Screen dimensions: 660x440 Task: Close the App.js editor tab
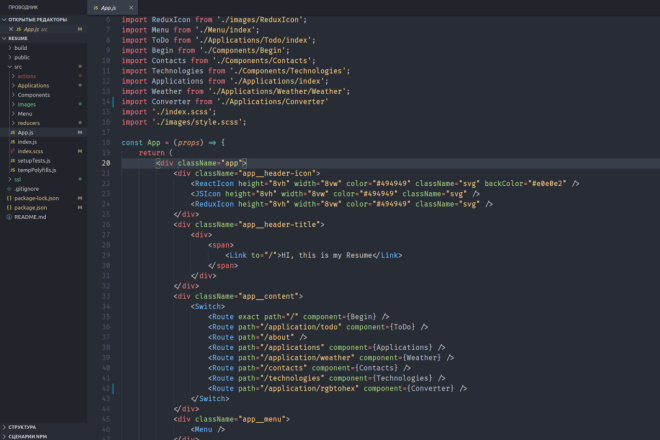(131, 8)
